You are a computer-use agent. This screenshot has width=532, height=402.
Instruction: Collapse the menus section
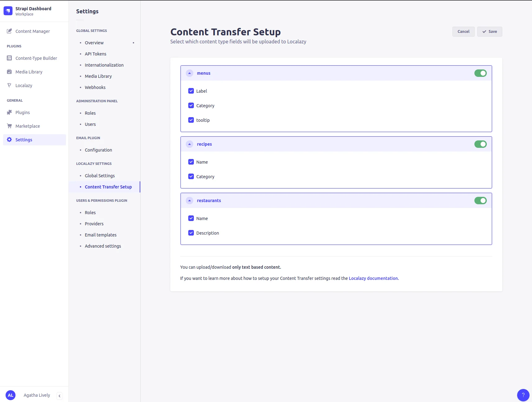coord(190,73)
